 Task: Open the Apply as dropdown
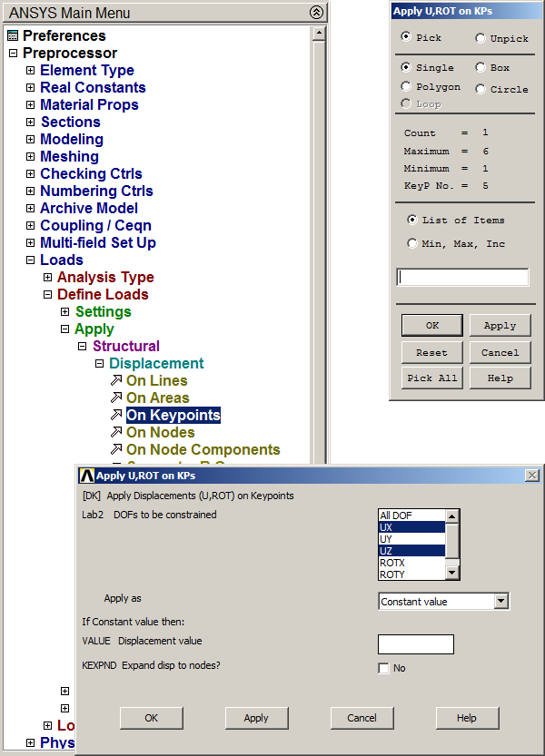(501, 601)
